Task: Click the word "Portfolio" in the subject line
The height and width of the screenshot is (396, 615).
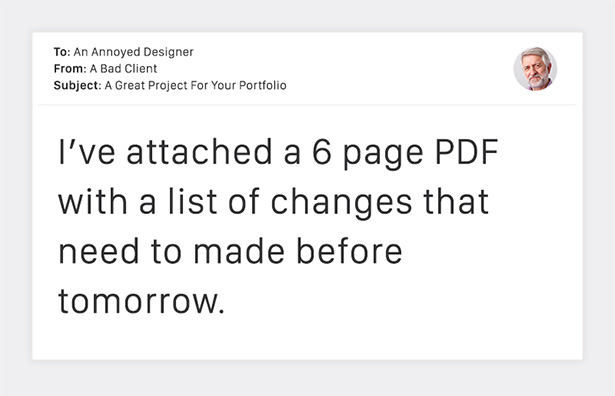Action: tap(263, 85)
